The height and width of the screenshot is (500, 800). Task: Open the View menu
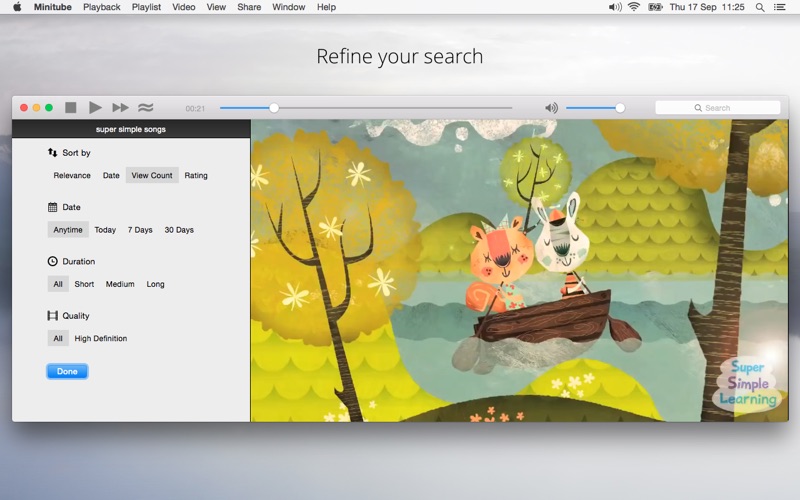pos(216,7)
